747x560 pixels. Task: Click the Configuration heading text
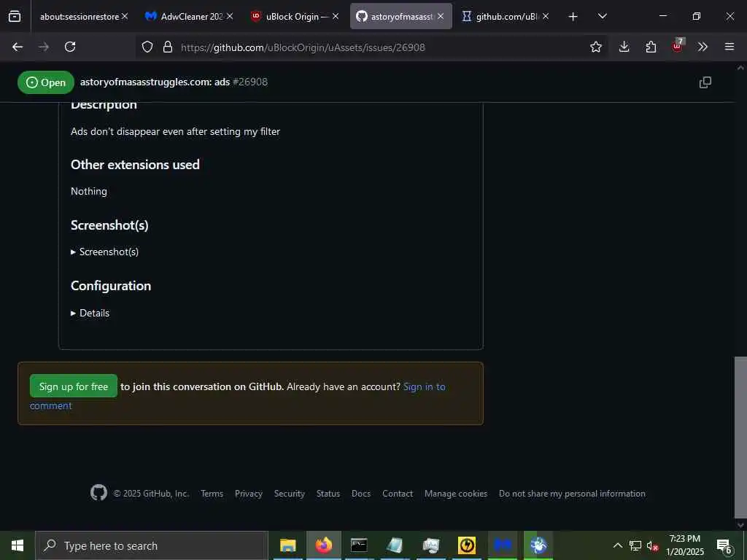coord(111,286)
